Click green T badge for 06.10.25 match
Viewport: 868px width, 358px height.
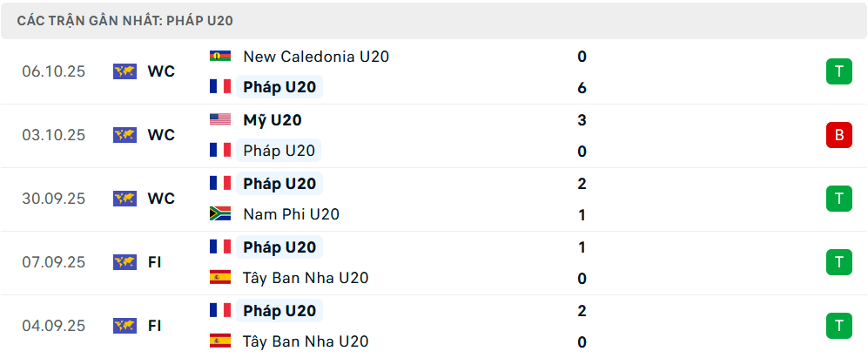pos(838,71)
